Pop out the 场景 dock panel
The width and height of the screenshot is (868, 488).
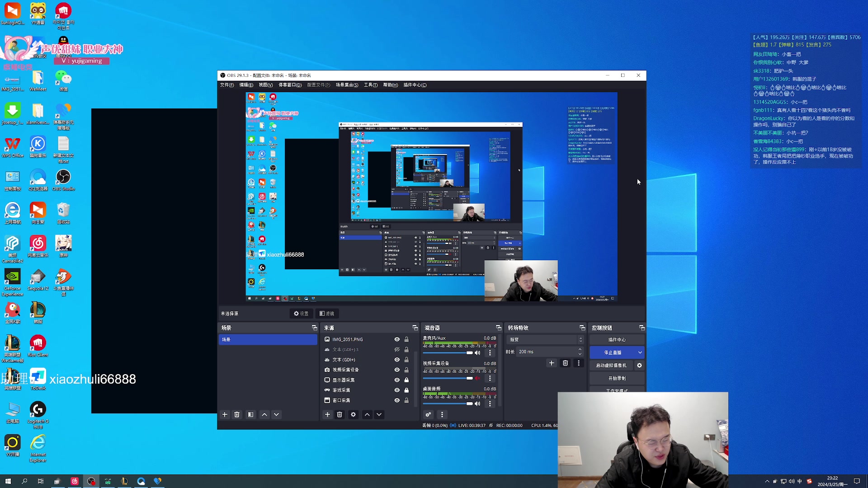[314, 328]
